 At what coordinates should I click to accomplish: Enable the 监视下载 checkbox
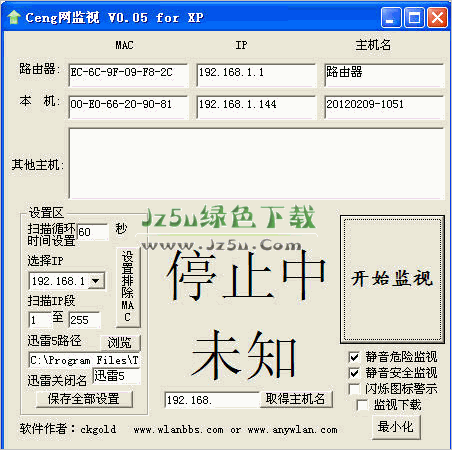click(362, 405)
